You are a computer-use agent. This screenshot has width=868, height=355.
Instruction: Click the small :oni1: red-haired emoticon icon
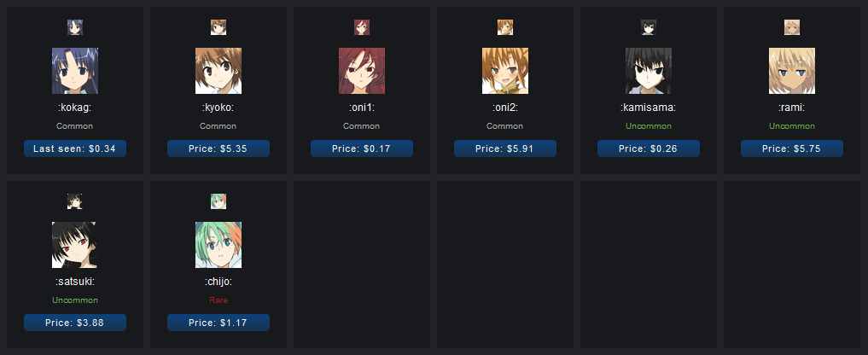tap(362, 27)
